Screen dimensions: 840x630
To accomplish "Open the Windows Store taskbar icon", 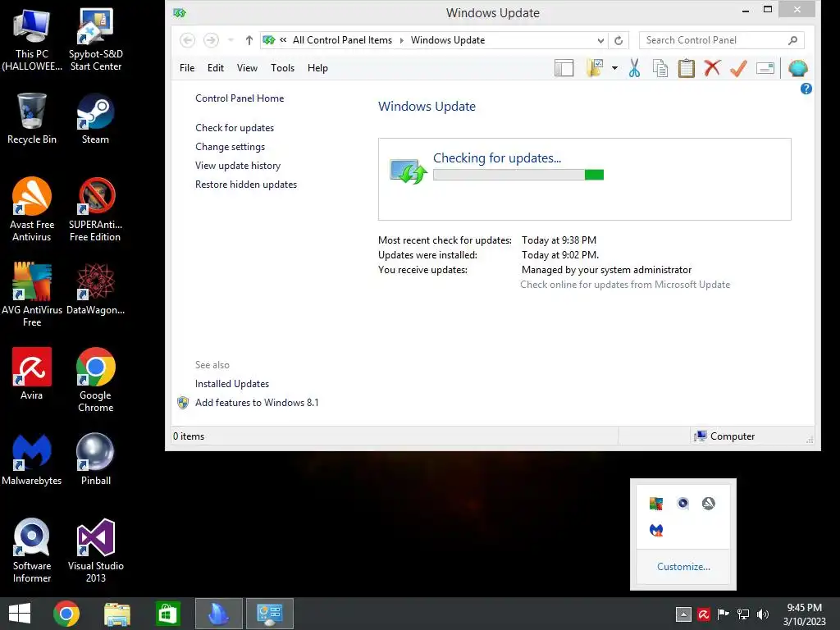I will tap(167, 614).
